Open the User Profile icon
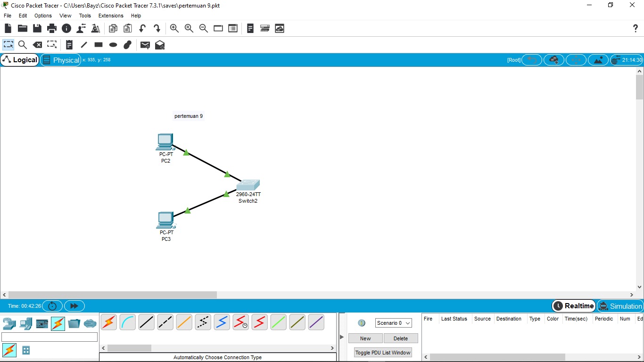 (81, 28)
